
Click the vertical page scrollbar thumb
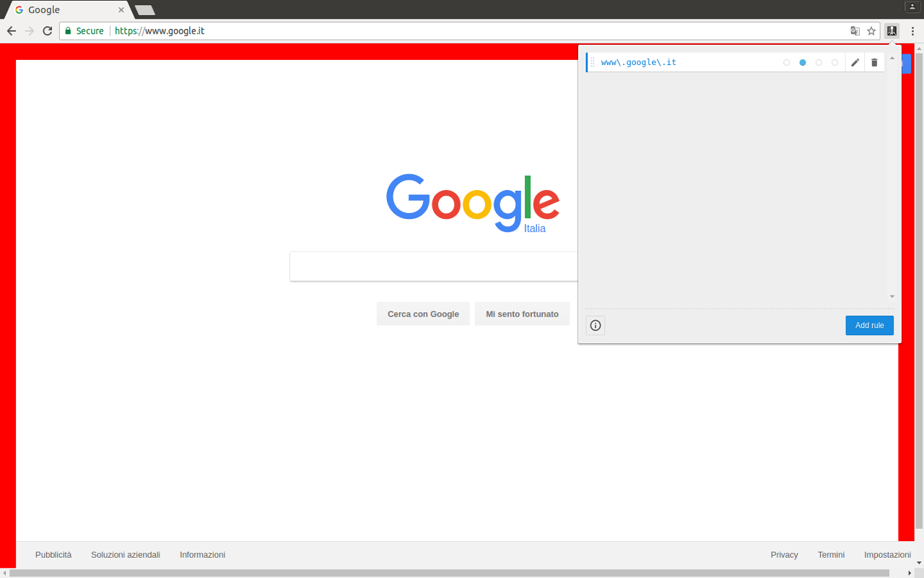(x=919, y=289)
